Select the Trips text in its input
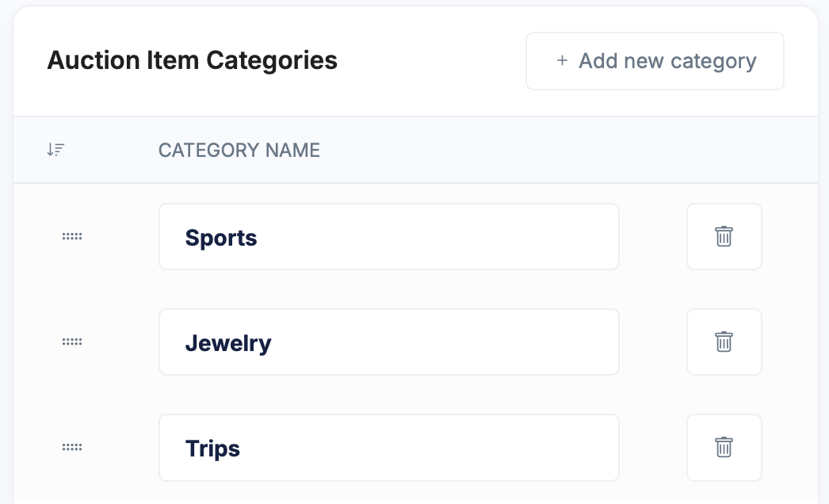The width and height of the screenshot is (829, 504). (212, 449)
